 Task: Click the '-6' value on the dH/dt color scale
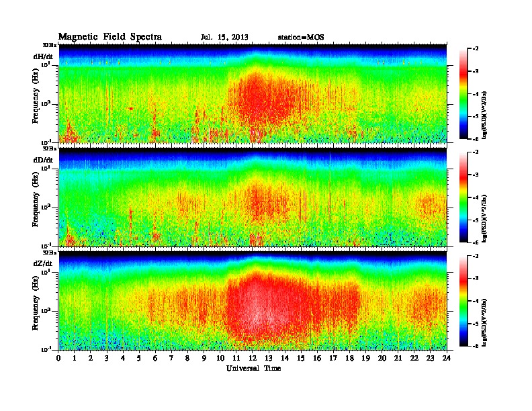476,139
